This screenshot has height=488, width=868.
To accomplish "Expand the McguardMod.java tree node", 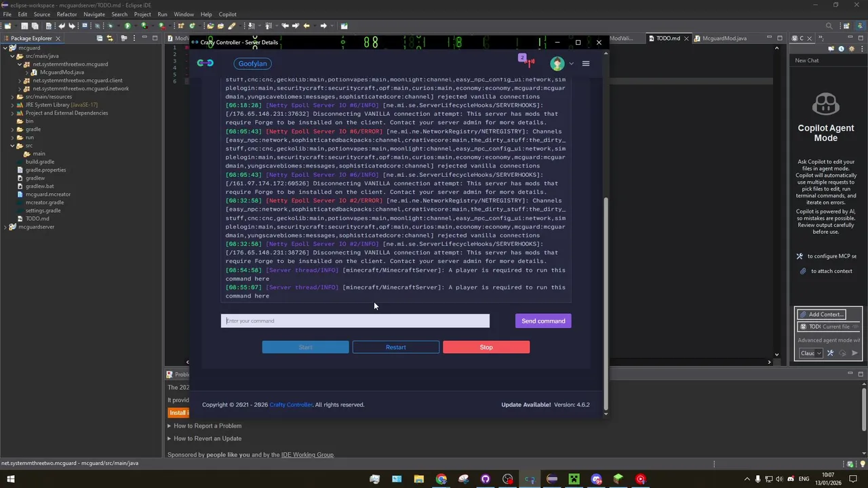I will coord(27,73).
